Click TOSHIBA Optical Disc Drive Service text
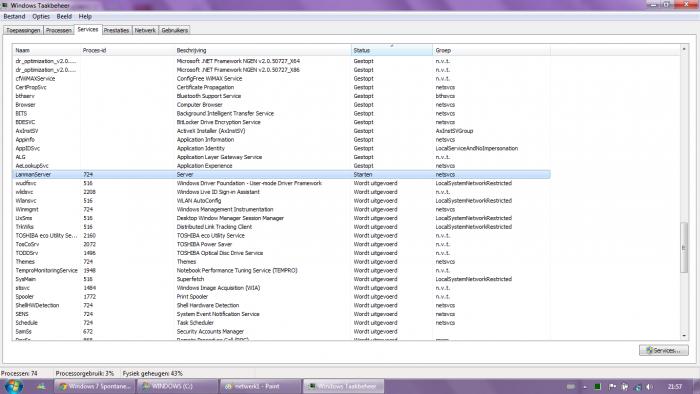The width and height of the screenshot is (700, 394). pos(220,253)
